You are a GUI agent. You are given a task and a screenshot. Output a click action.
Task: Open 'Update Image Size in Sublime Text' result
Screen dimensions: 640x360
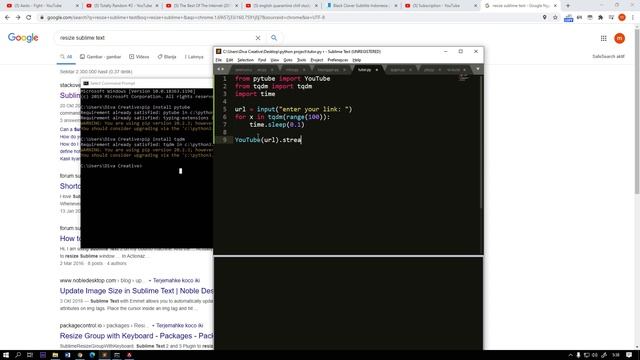coord(136,291)
